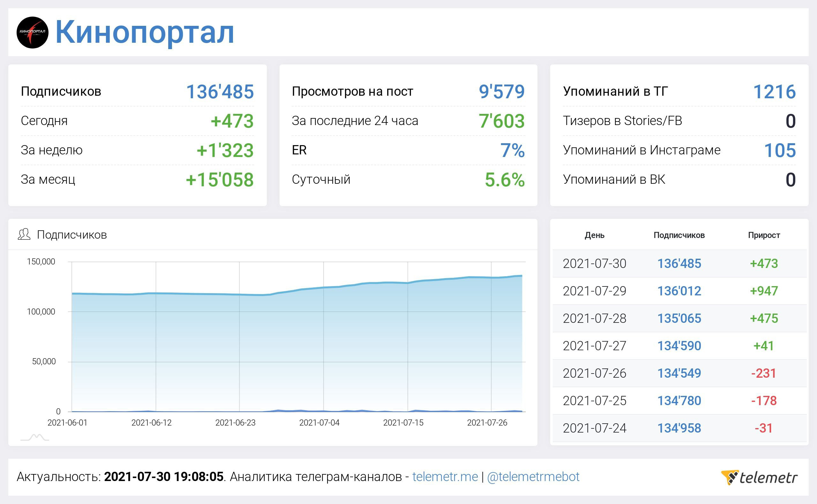817x504 pixels.
Task: Click the growth value +41
Action: pos(764,346)
